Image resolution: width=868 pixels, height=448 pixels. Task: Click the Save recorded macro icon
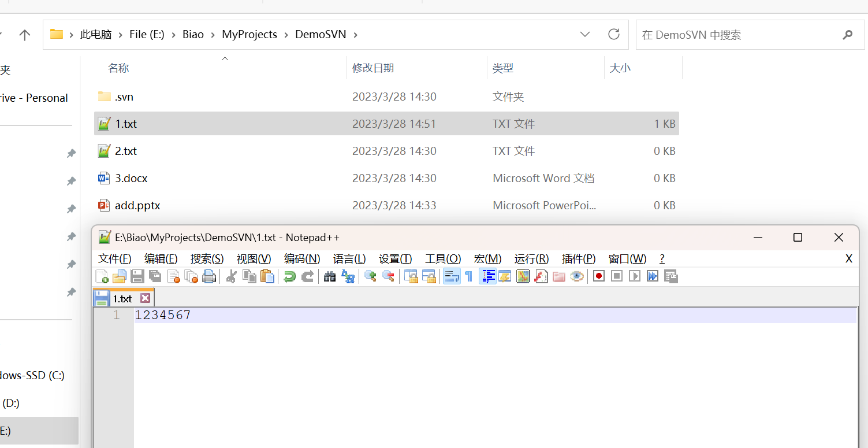pos(670,276)
